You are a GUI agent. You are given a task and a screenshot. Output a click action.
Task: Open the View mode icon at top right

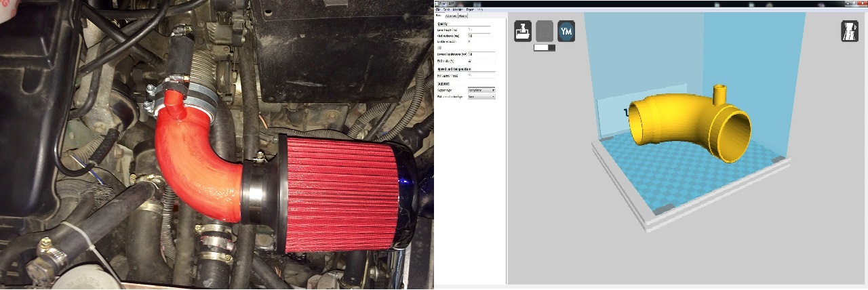pyautogui.click(x=849, y=31)
